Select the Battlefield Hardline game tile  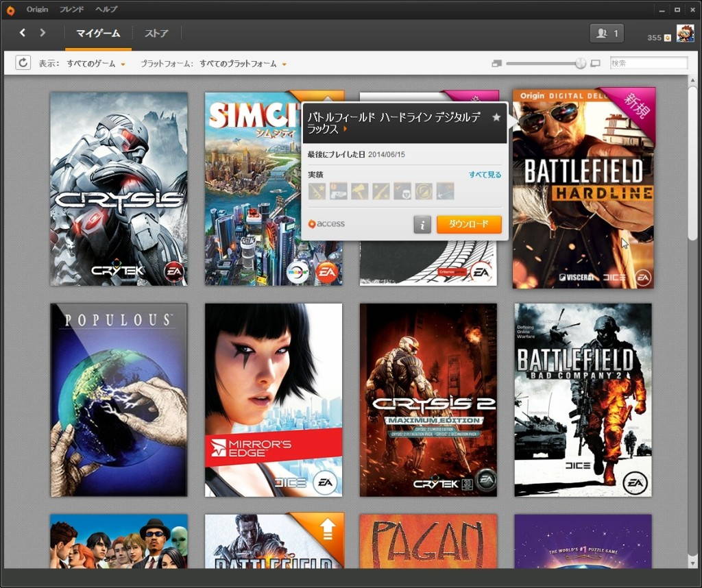click(583, 188)
